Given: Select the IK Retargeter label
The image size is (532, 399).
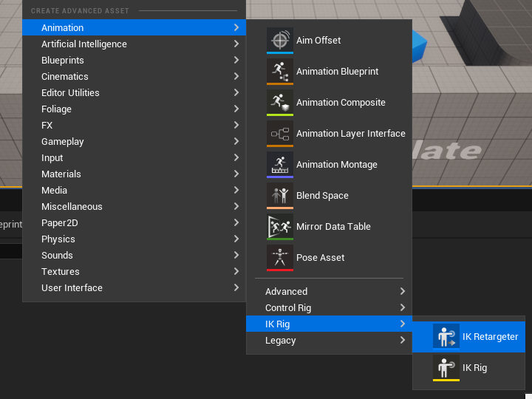Looking at the screenshot, I should click(x=491, y=337).
